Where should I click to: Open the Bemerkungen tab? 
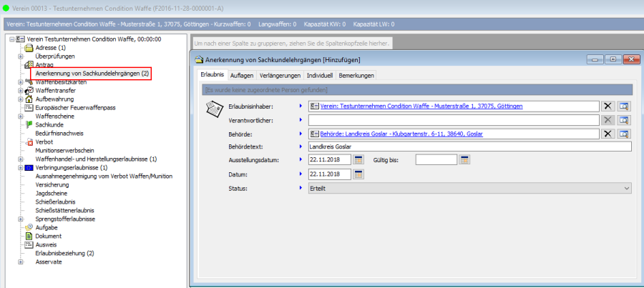[x=356, y=75]
